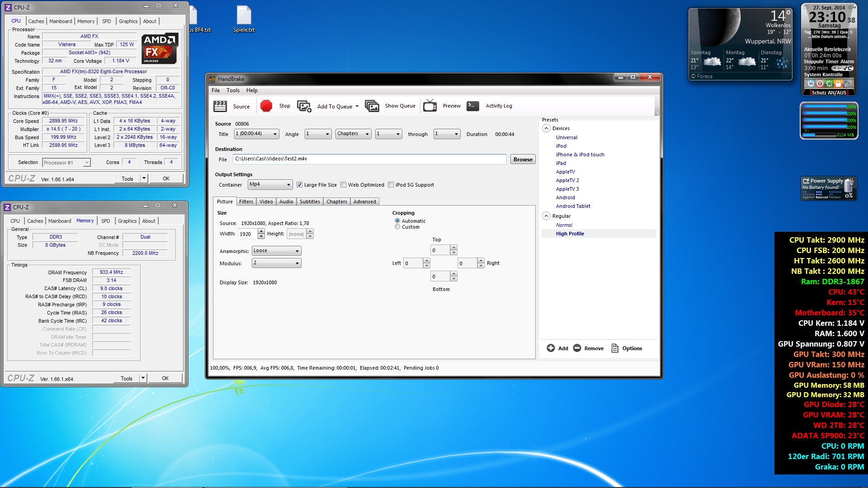Click the Browse destination button
This screenshot has width=868, height=488.
tap(523, 160)
